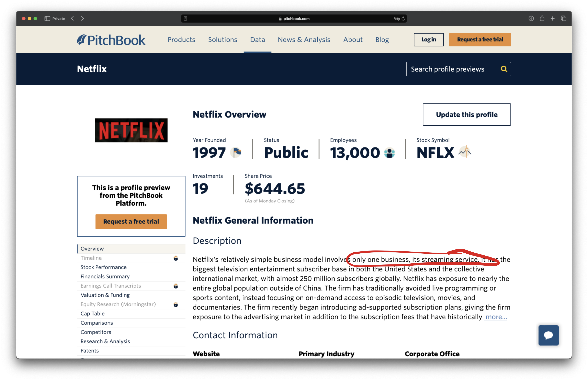Show Safari tab overview icon
This screenshot has height=380, width=588.
pyautogui.click(x=564, y=19)
